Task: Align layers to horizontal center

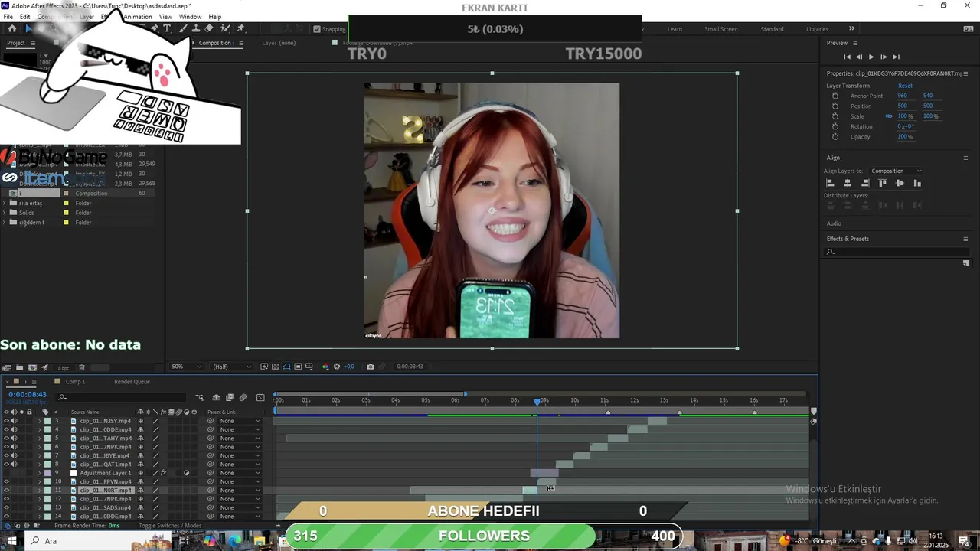Action: pos(848,183)
